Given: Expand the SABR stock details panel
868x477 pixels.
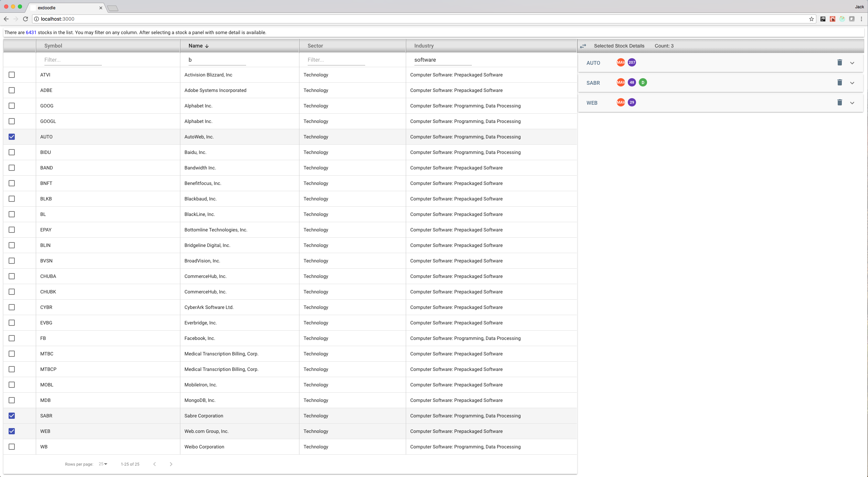Looking at the screenshot, I should tap(852, 83).
